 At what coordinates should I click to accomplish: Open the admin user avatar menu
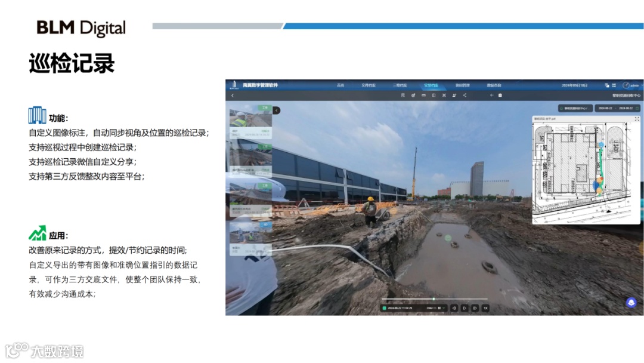[626, 85]
